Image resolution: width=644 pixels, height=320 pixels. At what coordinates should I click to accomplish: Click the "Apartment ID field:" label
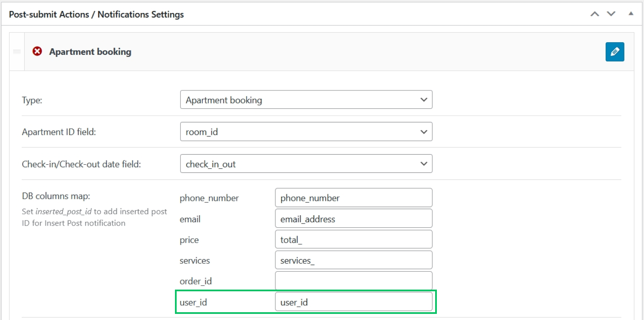(59, 132)
